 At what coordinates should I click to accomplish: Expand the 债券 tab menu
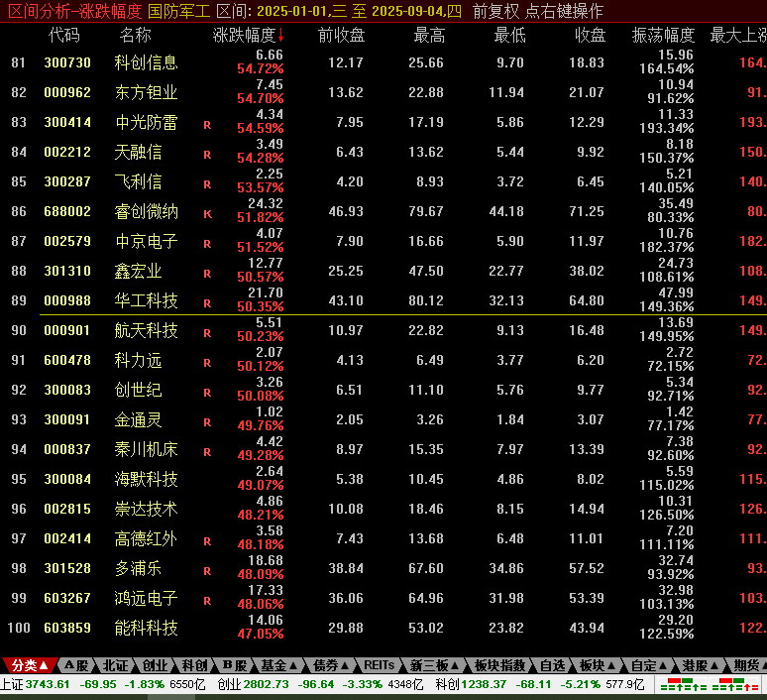[331, 665]
